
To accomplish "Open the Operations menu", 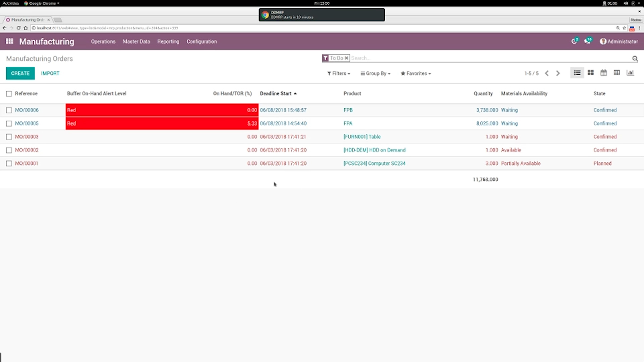I will 103,41.
